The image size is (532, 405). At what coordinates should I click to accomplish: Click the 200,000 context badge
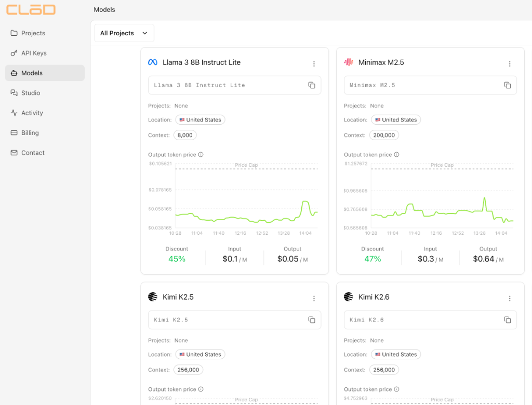pyautogui.click(x=384, y=135)
